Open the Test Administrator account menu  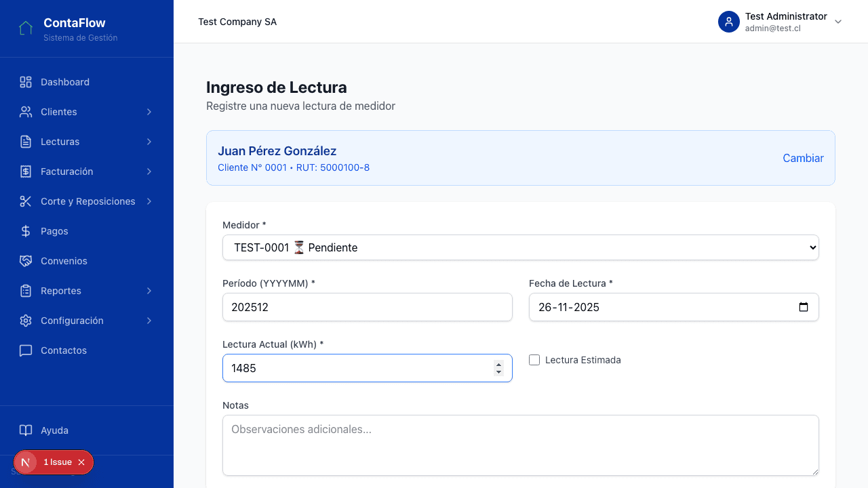coord(781,22)
